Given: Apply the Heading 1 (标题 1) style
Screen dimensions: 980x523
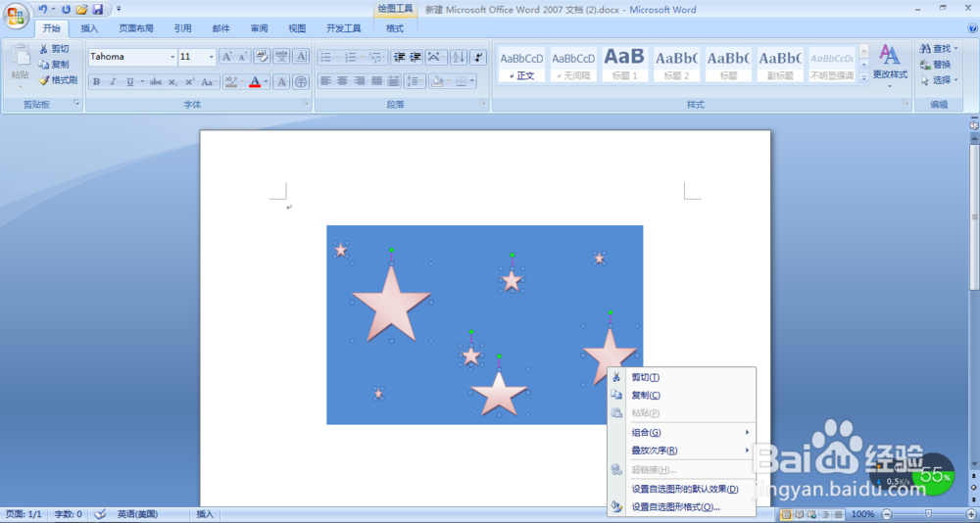Looking at the screenshot, I should (x=624, y=64).
